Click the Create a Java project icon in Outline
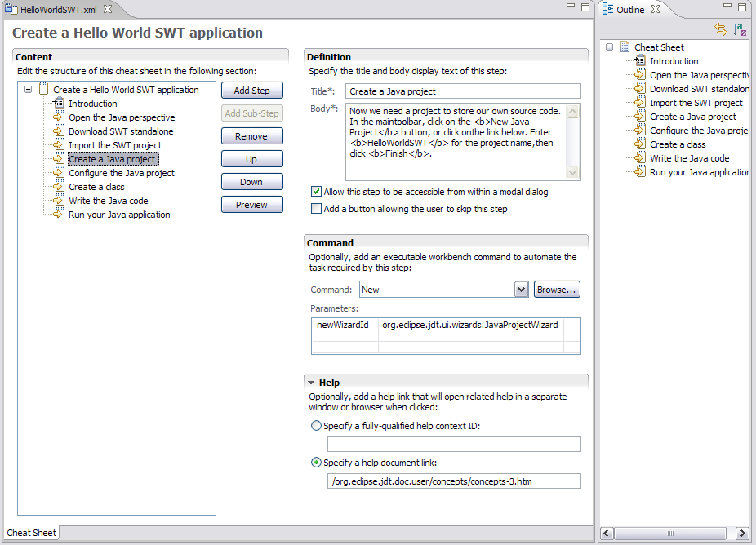This screenshot has width=756, height=545. [640, 117]
